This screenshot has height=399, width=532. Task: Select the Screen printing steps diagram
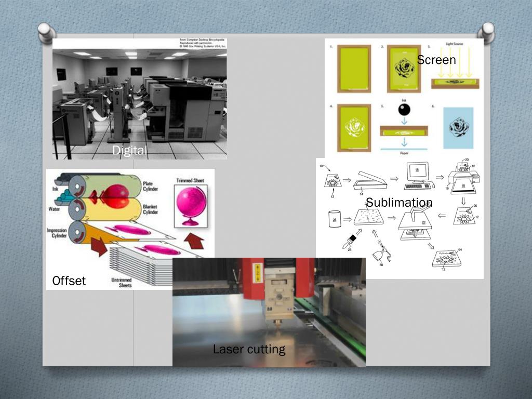pyautogui.click(x=404, y=98)
